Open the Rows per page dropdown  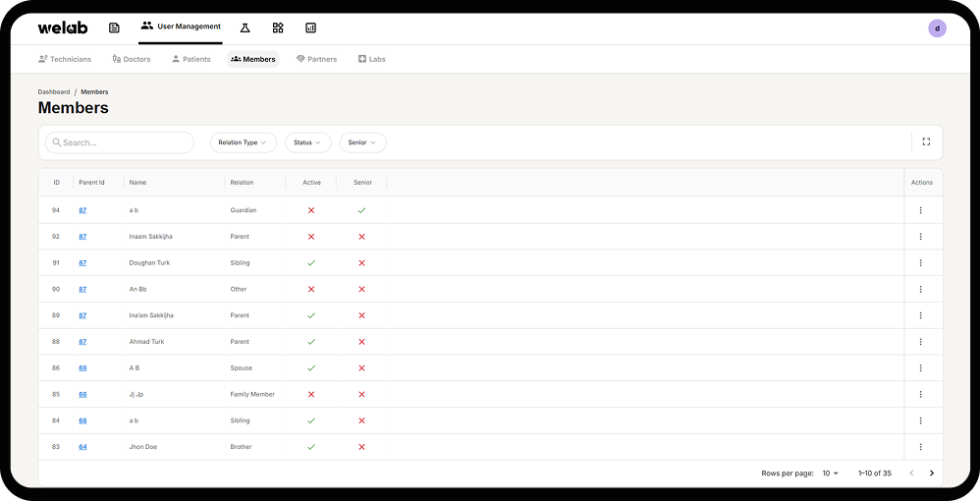831,473
